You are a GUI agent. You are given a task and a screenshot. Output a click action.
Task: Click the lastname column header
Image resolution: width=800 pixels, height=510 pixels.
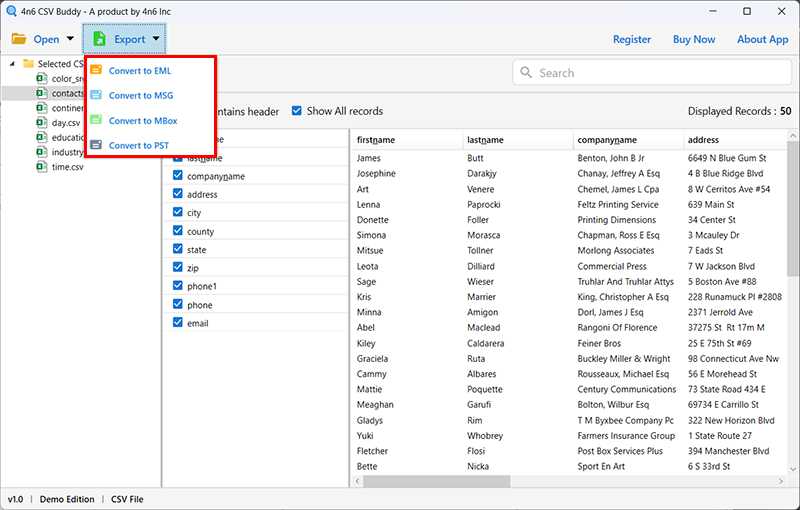(x=518, y=140)
